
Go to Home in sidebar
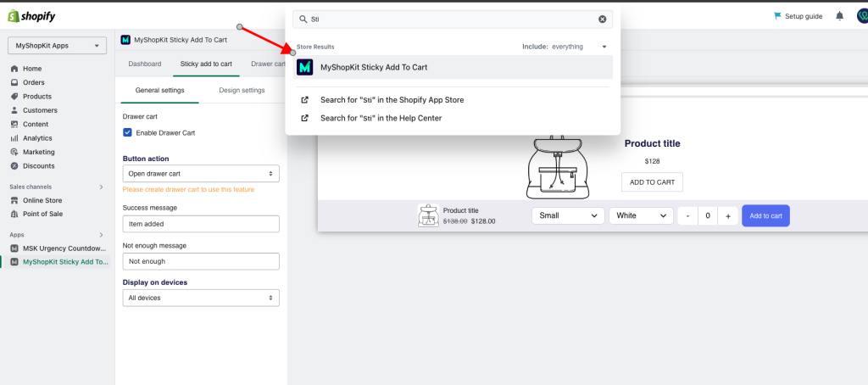tap(32, 69)
